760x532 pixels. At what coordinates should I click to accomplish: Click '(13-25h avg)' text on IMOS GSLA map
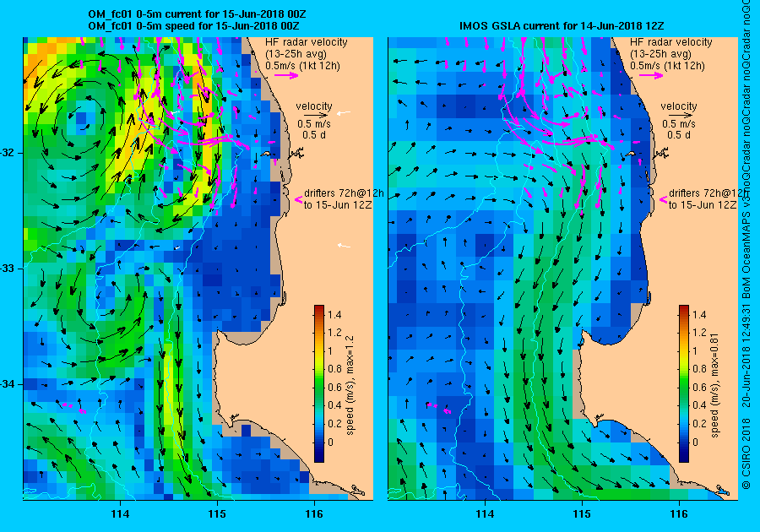(x=660, y=54)
